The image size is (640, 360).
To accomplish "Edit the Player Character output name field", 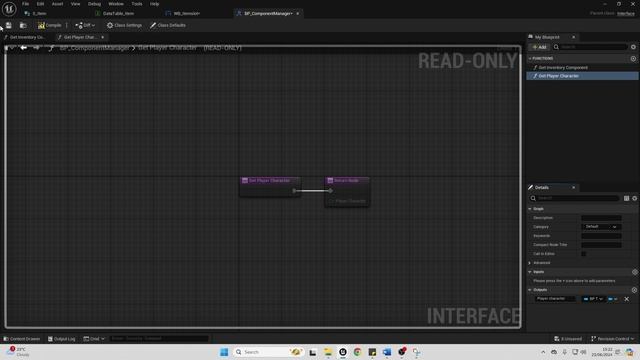I will pos(555,299).
